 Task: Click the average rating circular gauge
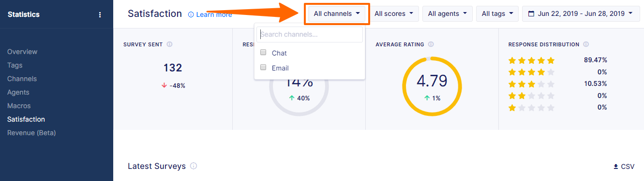432,86
